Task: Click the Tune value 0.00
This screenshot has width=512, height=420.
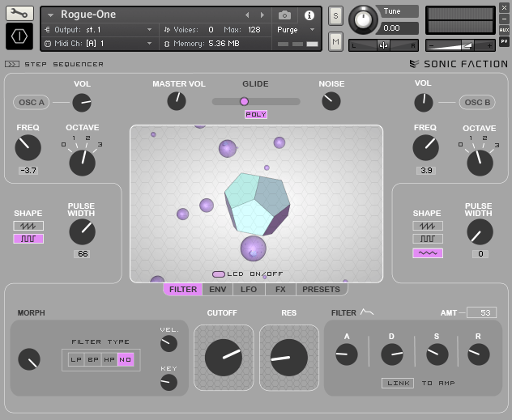Action: (391, 28)
